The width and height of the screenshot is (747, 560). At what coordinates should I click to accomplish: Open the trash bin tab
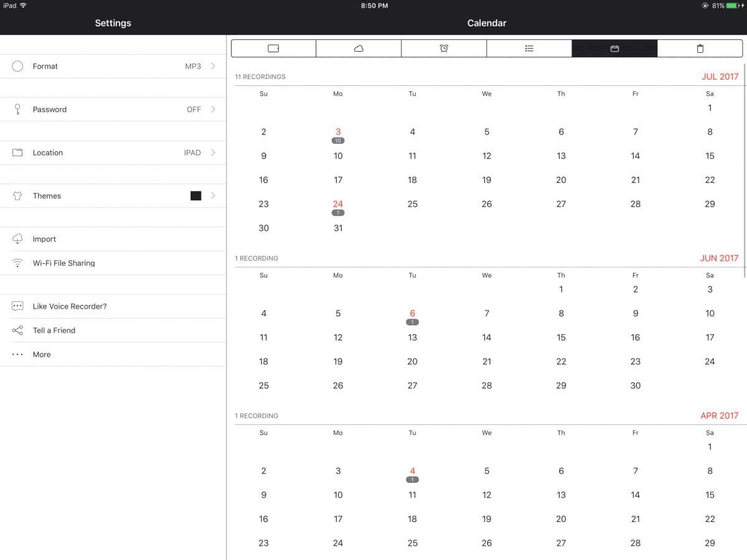(700, 49)
